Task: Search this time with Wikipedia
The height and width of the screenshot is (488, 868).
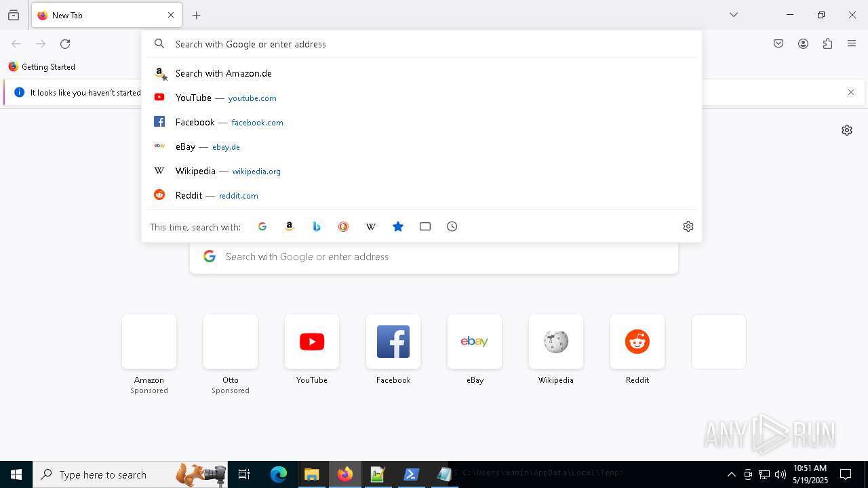Action: [x=371, y=226]
